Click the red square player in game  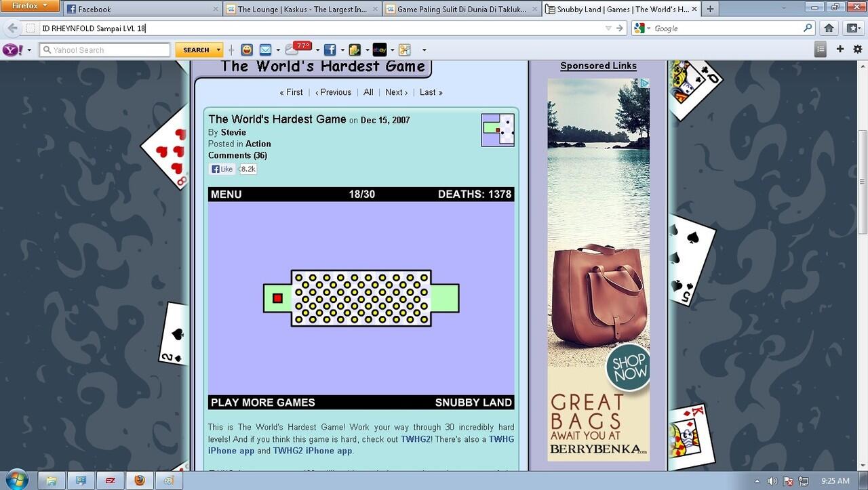(x=277, y=298)
